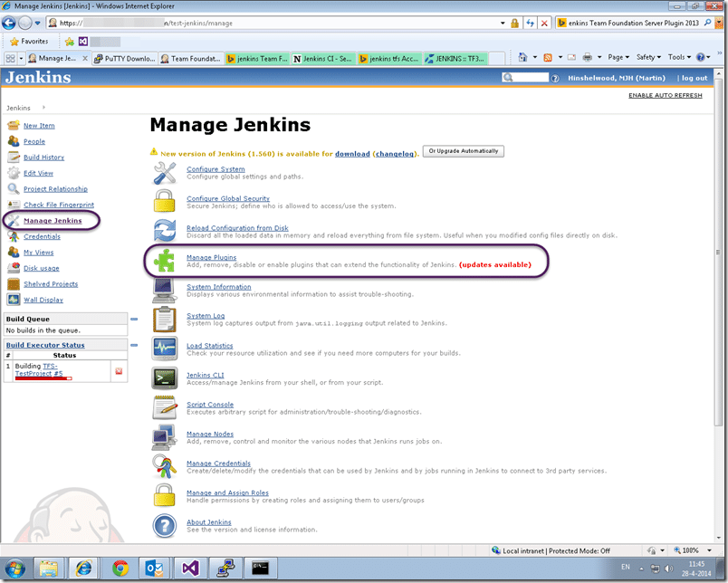Close the Manage Jenkins browser tab
This screenshot has width=728, height=583.
85,59
